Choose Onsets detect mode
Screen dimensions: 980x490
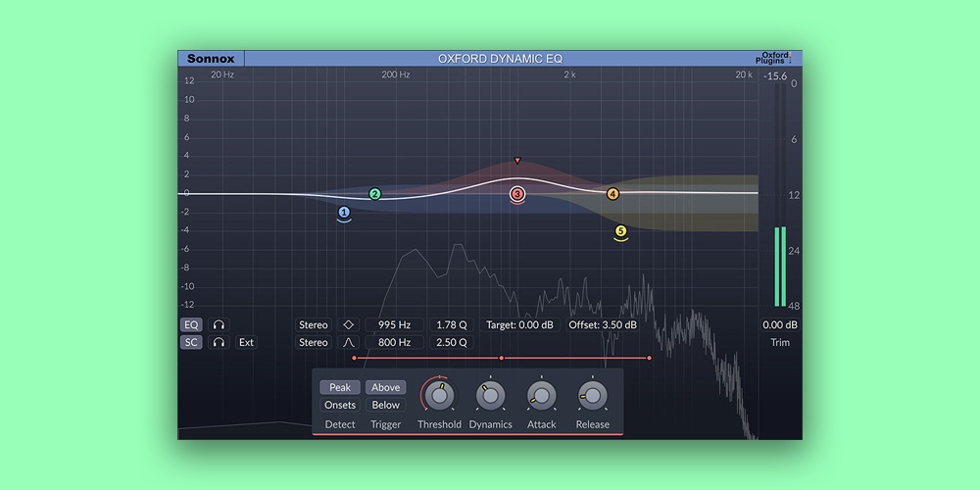click(340, 405)
